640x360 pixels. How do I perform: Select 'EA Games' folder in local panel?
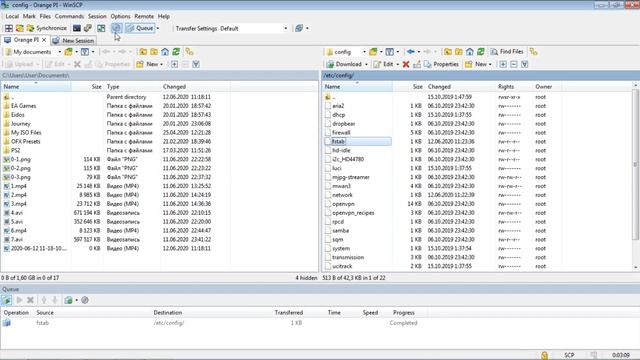pos(23,106)
